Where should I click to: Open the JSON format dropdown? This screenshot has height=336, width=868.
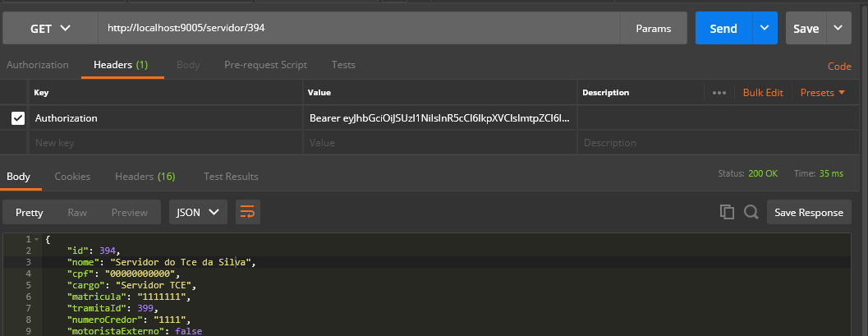pos(198,212)
